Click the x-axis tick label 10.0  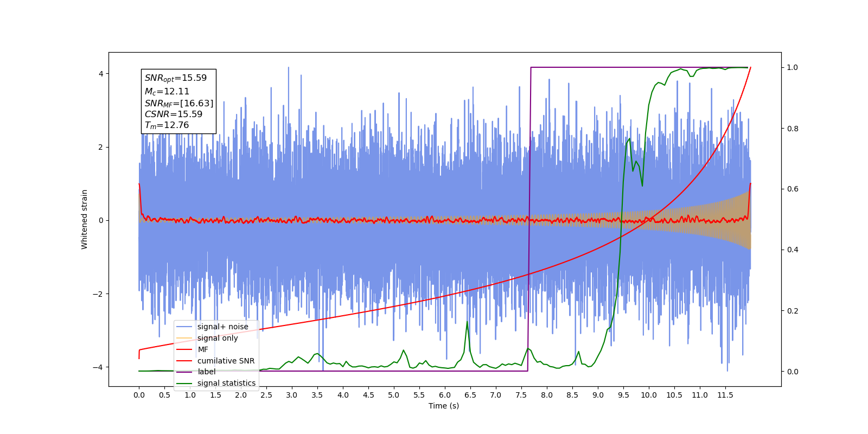pos(649,395)
